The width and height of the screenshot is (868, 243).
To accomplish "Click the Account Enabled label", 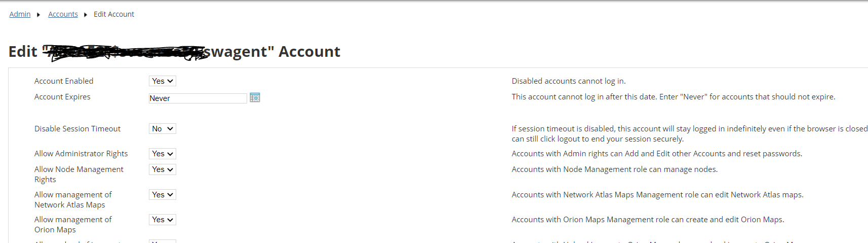I will point(64,81).
